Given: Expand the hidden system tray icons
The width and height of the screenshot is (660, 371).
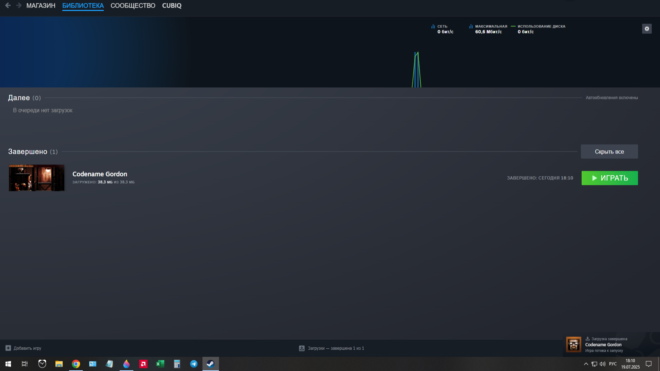Looking at the screenshot, I should 585,364.
